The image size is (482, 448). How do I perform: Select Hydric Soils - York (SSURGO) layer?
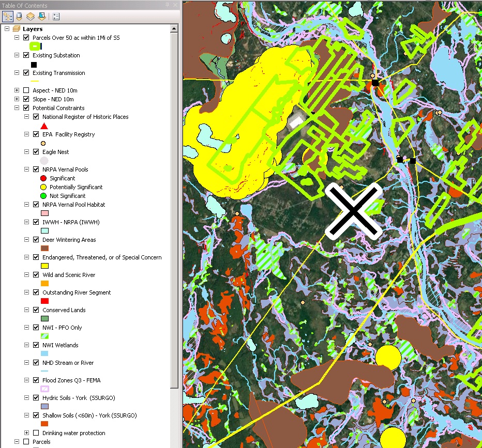(79, 398)
